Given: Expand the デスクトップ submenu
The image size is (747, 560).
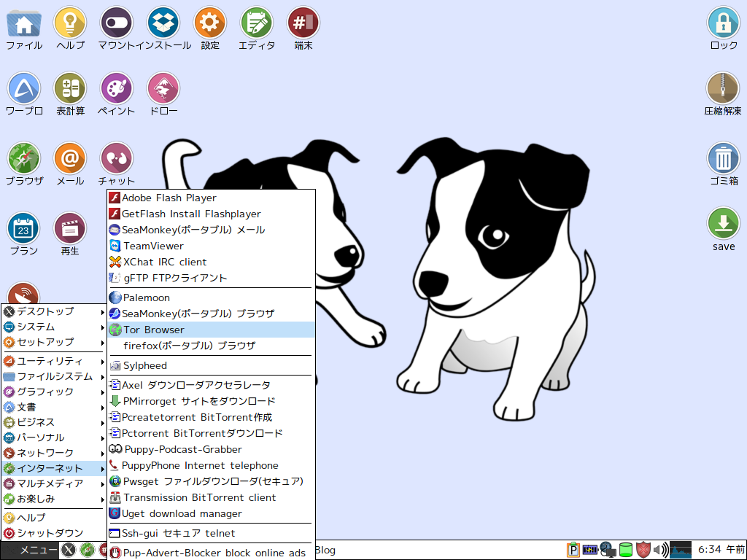Looking at the screenshot, I should coord(53,311).
